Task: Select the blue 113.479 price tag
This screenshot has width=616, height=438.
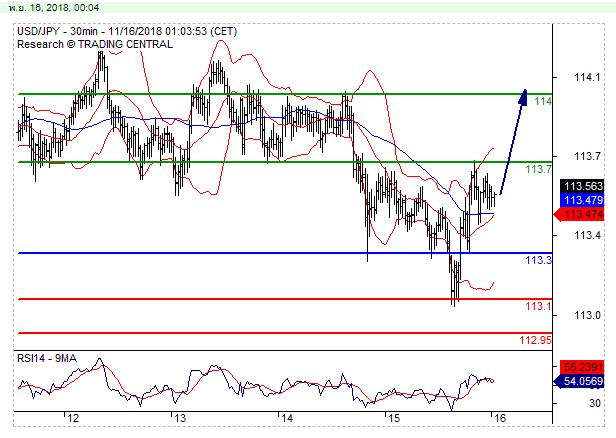Action: point(583,200)
